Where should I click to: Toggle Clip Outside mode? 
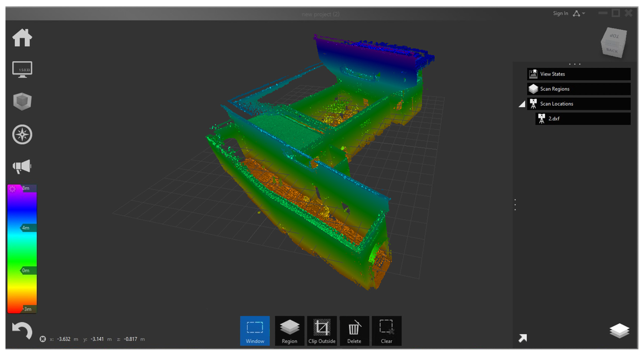[x=321, y=331]
